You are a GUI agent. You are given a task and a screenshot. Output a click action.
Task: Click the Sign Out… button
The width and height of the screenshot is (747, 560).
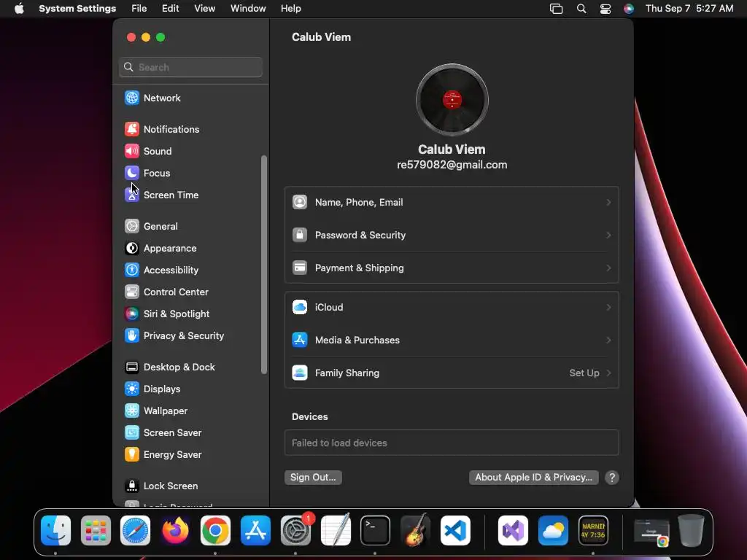313,477
